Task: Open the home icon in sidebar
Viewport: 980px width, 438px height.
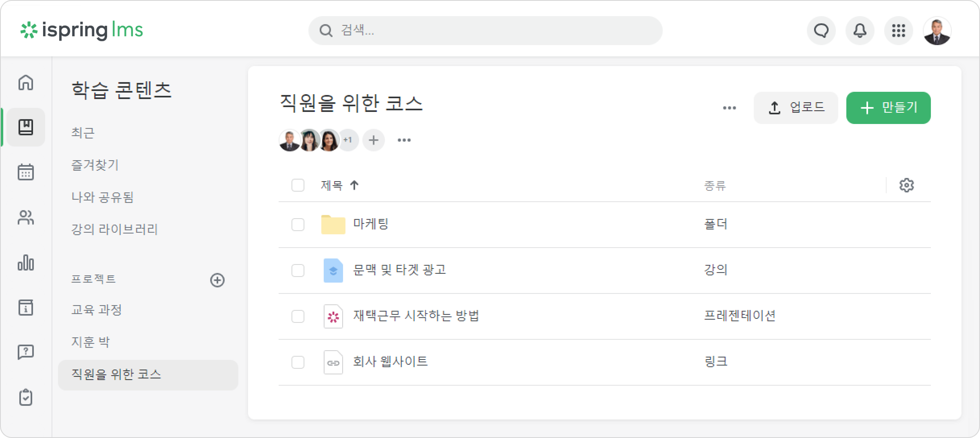Action: pos(26,82)
